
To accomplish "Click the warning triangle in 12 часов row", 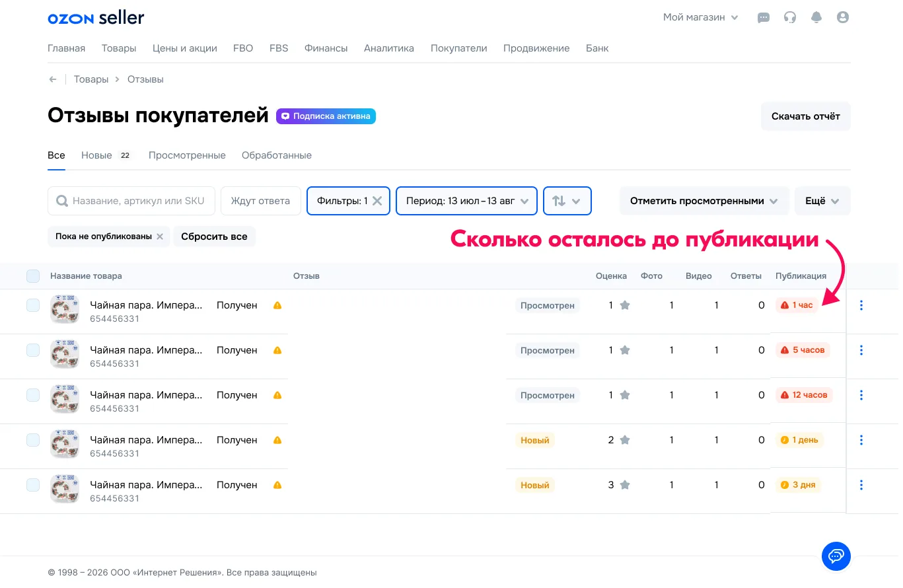I will point(277,395).
